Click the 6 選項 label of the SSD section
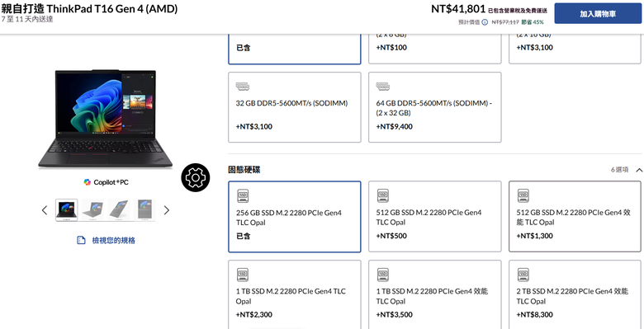The width and height of the screenshot is (644, 329). [619, 170]
